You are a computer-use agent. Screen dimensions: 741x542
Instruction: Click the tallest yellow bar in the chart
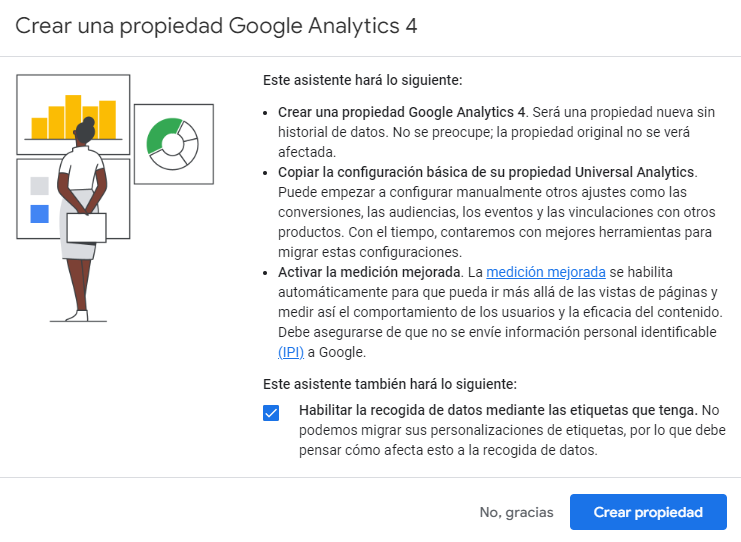click(x=73, y=117)
